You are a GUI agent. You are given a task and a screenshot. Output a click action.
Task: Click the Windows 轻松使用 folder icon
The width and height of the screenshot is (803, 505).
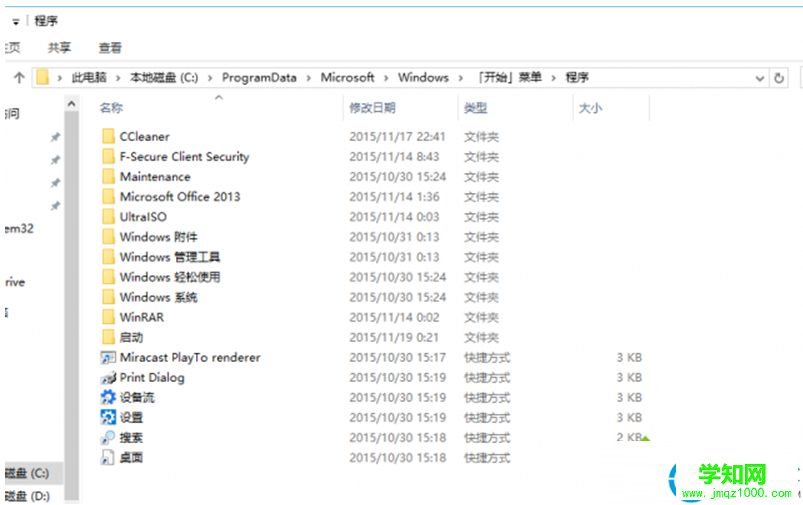108,277
